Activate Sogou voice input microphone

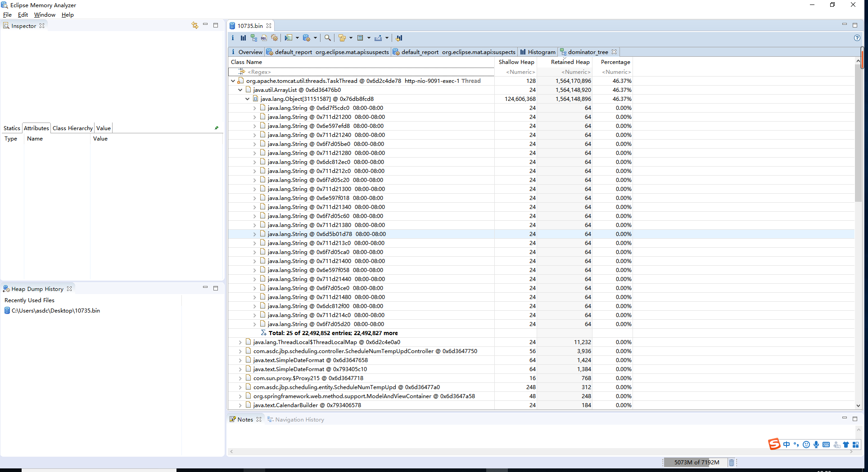point(816,445)
